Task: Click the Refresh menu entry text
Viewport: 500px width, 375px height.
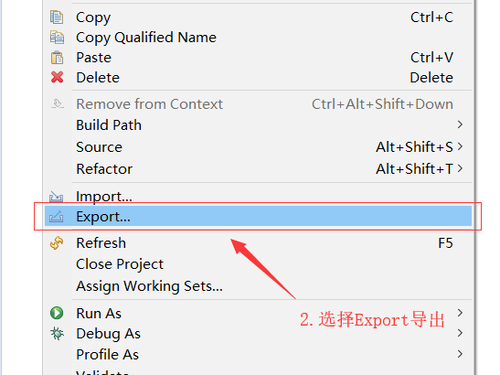Action: [101, 243]
